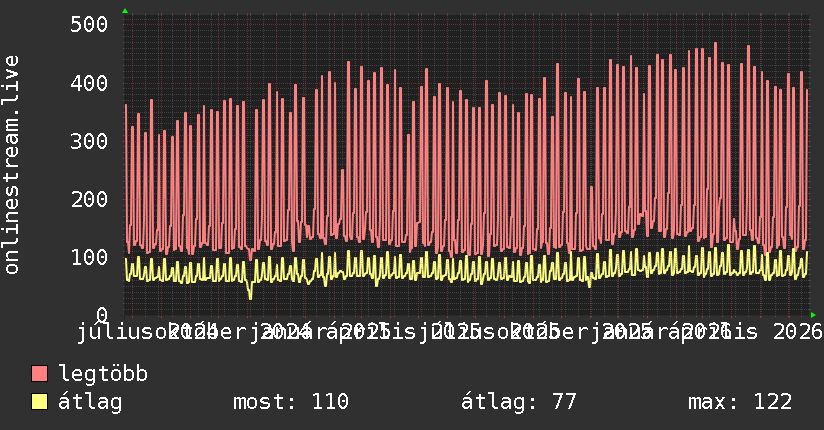Viewport: 824px width, 430px height.
Task: Click the max: 122 statistic
Action: (740, 402)
